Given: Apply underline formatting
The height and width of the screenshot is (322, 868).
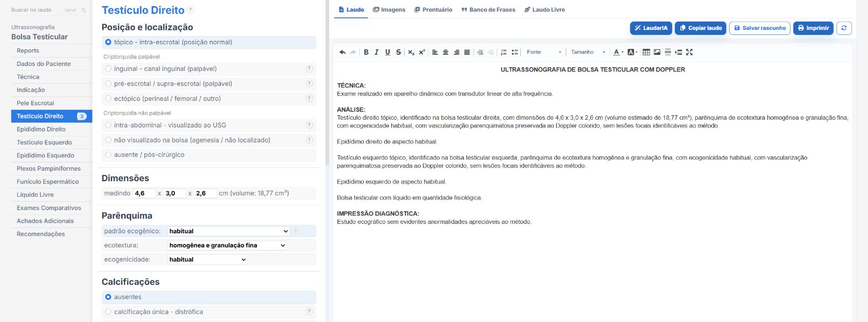Looking at the screenshot, I should click(x=387, y=52).
